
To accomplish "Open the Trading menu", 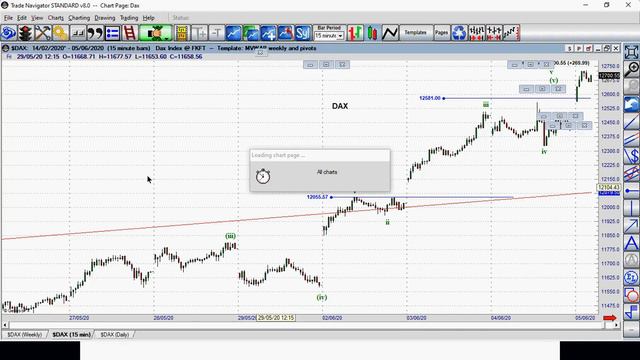I will [129, 18].
